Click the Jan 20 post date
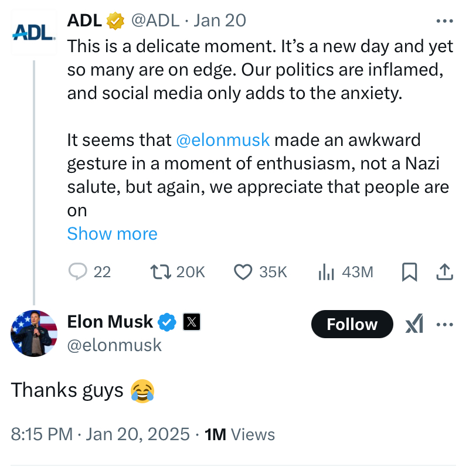476x473 pixels. [x=220, y=21]
